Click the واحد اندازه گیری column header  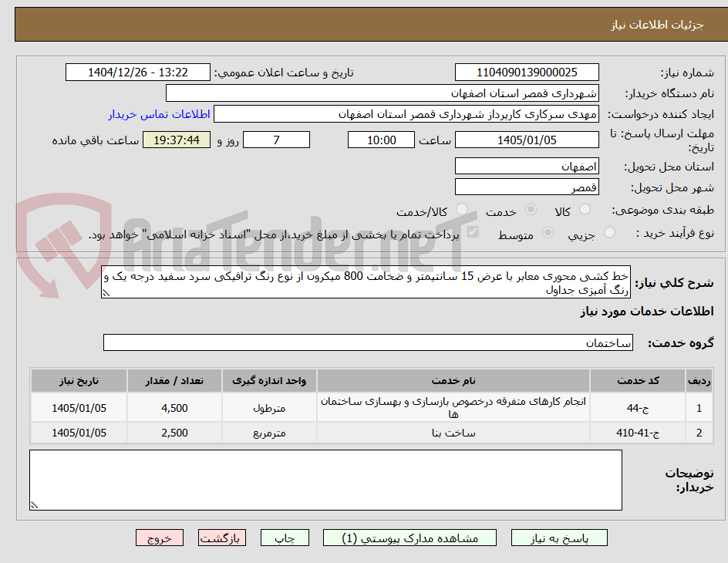[269, 380]
